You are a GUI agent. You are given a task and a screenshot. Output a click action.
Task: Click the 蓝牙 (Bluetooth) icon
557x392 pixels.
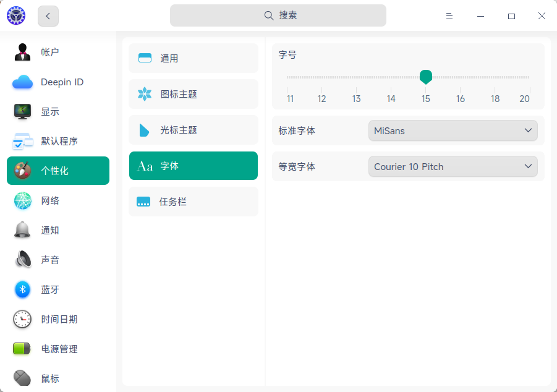pos(22,289)
